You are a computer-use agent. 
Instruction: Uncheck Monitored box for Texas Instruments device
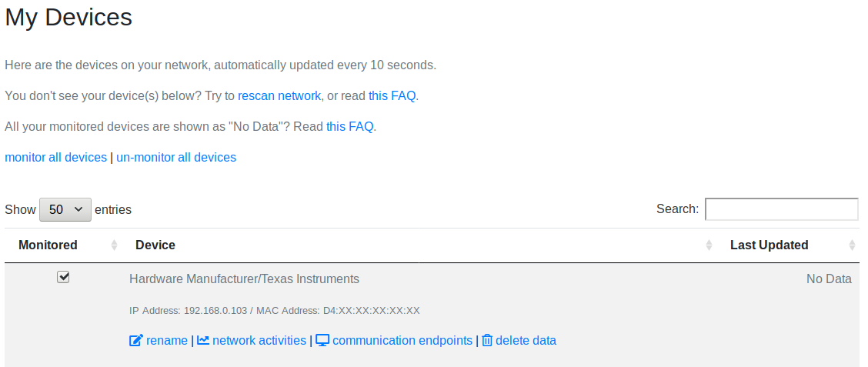[x=63, y=277]
